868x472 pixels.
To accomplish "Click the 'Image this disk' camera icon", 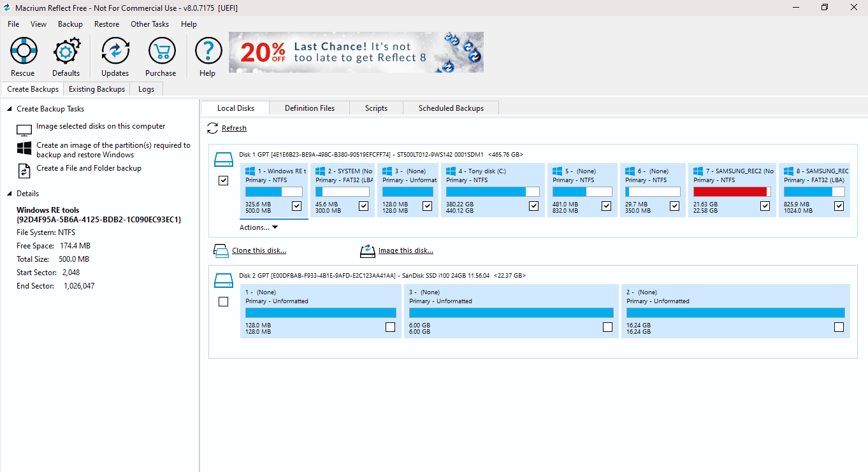I will tap(368, 250).
